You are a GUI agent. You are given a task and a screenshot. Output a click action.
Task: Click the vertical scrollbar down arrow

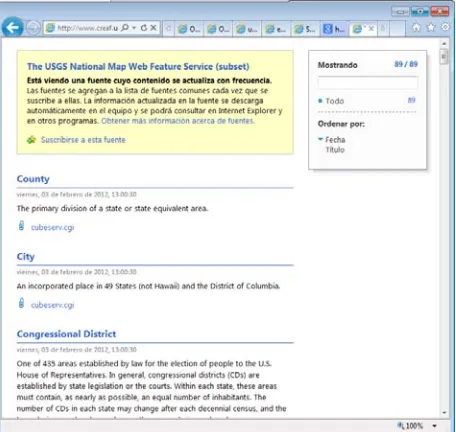(444, 413)
